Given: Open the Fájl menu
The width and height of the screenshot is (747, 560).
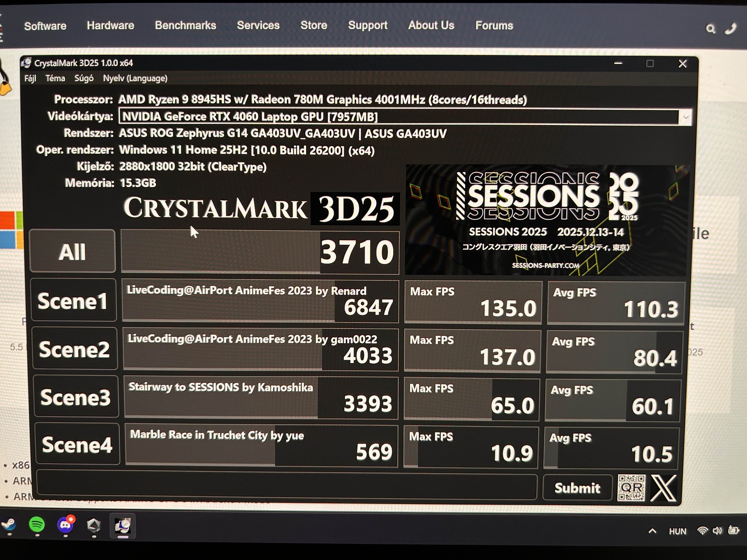Looking at the screenshot, I should 30,79.
